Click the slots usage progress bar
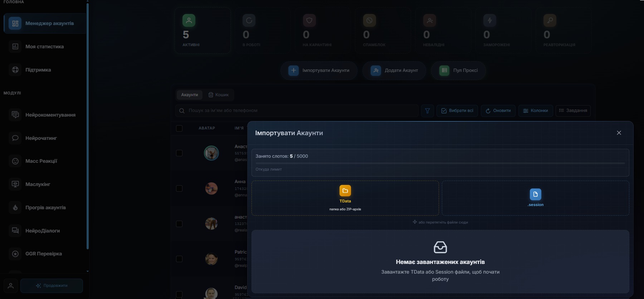 (x=440, y=163)
